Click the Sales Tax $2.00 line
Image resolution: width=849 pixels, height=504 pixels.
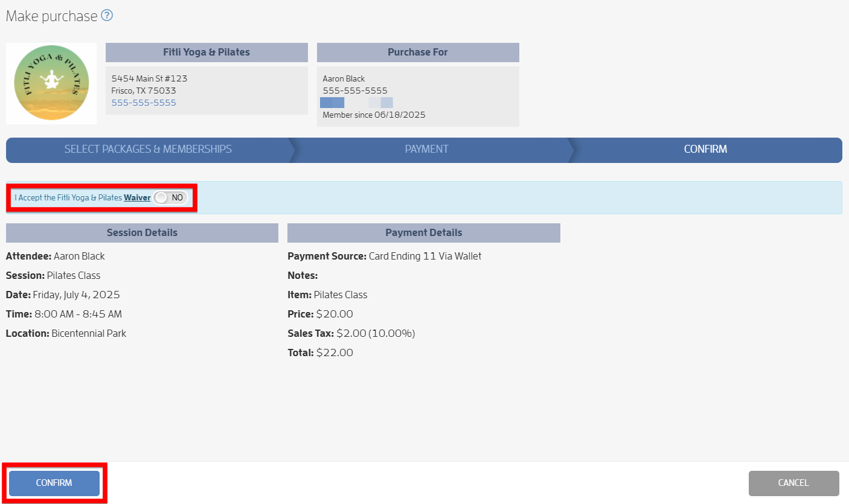point(351,334)
